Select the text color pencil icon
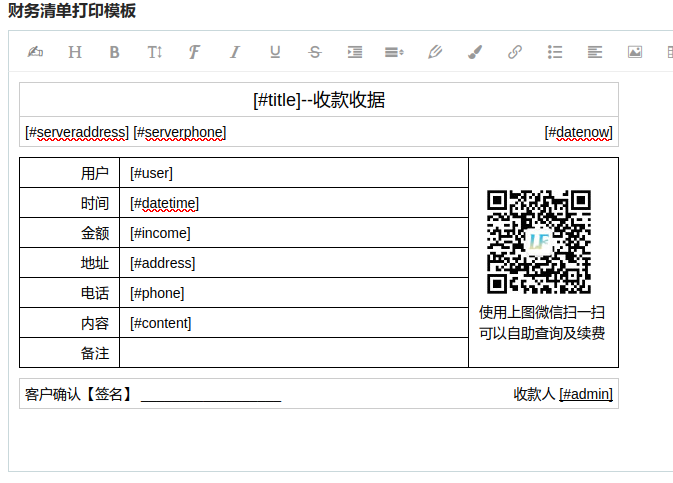This screenshot has width=673, height=483. coord(435,52)
